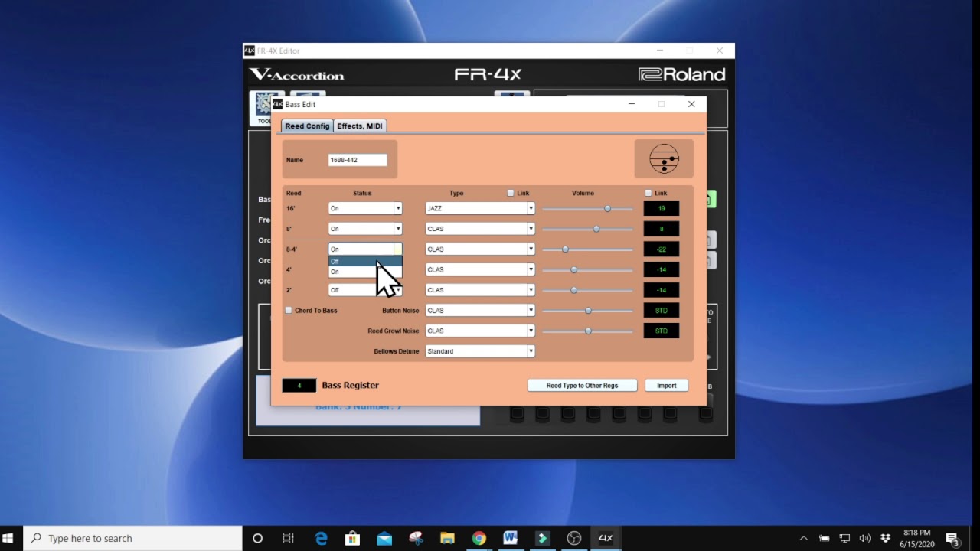Click the Reed Growl Noise STD value box

tap(661, 331)
